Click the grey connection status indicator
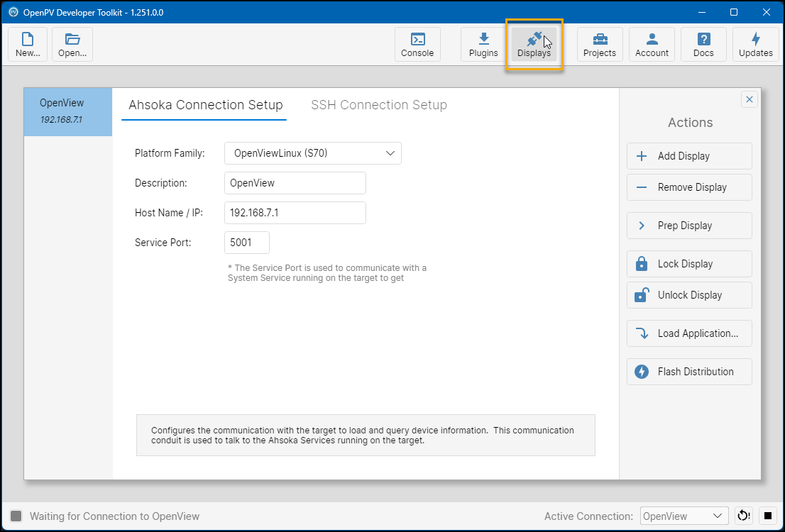 [16, 516]
